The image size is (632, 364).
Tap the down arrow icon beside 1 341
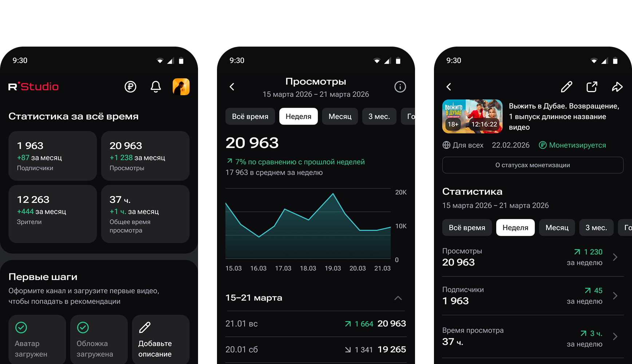(x=348, y=350)
